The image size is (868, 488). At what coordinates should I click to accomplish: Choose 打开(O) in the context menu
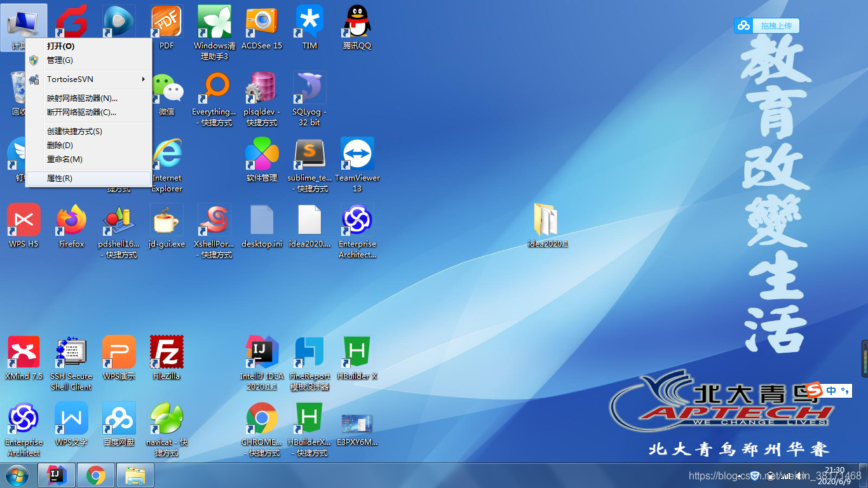point(88,46)
